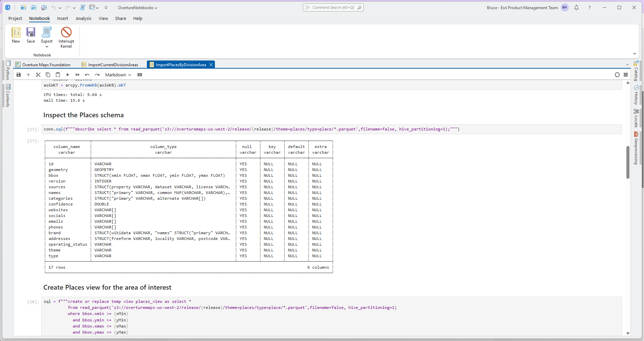Open the Geoprocessing side pane
This screenshot has height=341, width=644.
[x=636, y=148]
